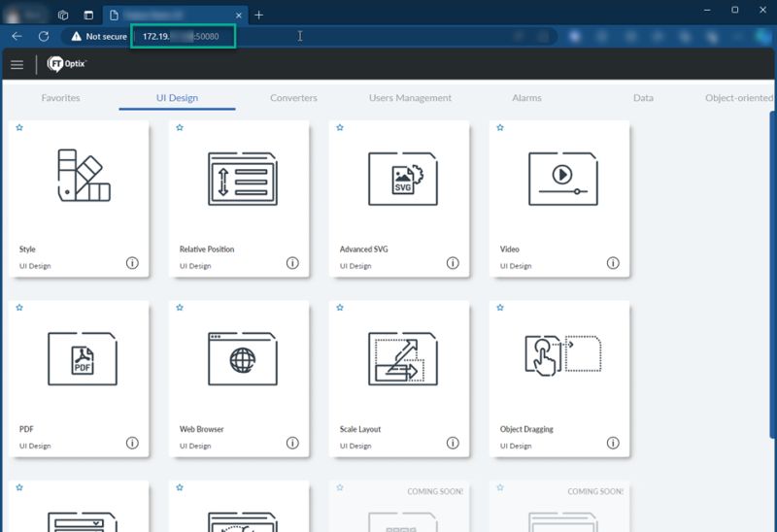Show info for the Scale Layout card

453,443
